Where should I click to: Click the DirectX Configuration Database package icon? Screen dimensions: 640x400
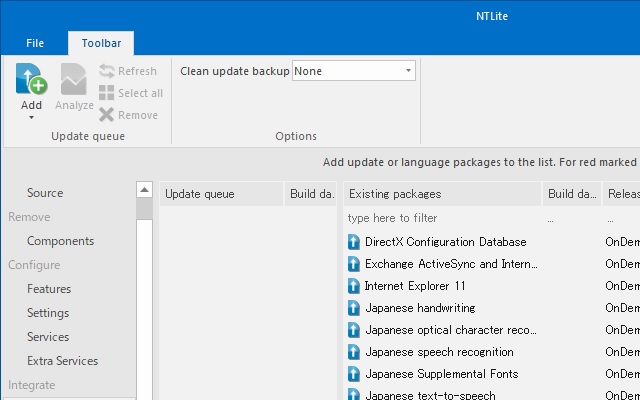tap(353, 242)
